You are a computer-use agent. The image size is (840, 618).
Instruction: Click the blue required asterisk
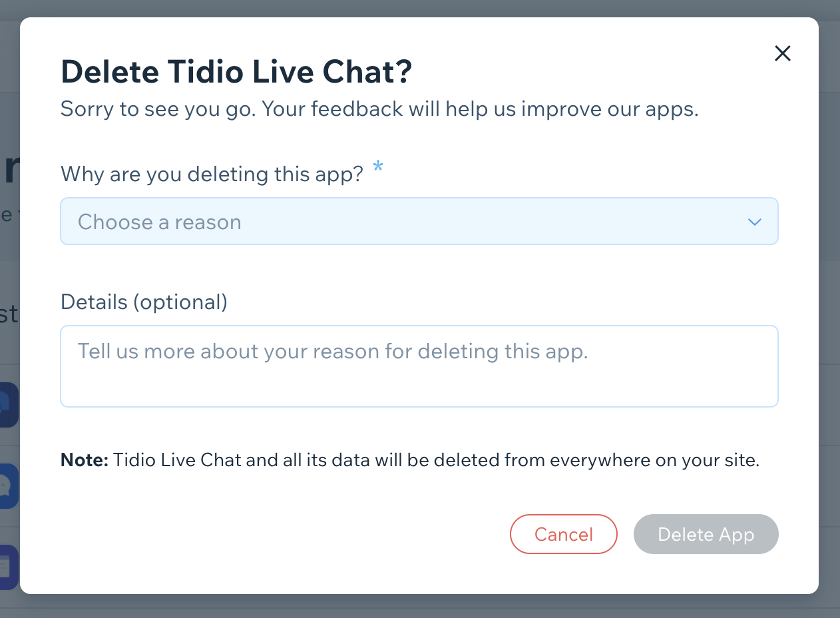pyautogui.click(x=377, y=166)
